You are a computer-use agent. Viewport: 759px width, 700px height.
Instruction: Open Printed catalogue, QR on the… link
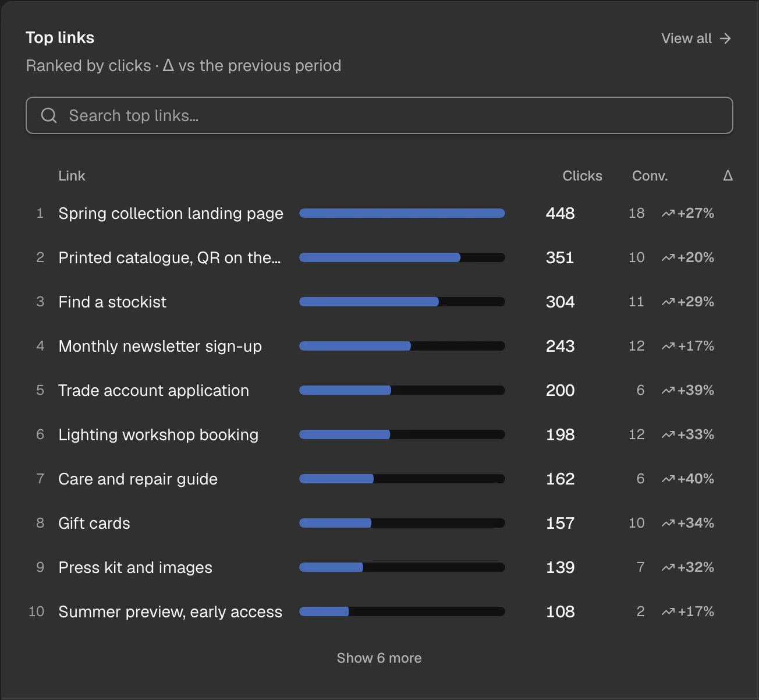click(169, 258)
